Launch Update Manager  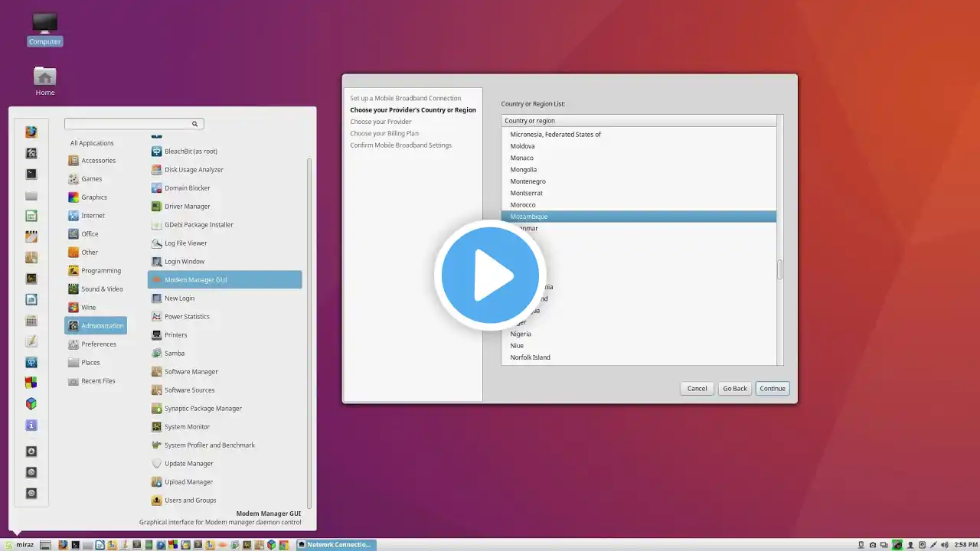(x=188, y=464)
